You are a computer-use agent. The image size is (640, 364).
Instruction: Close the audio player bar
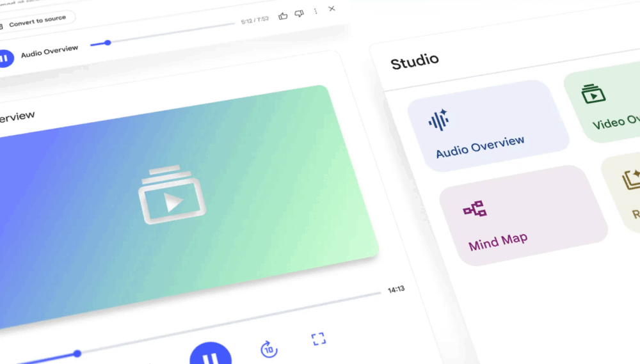coord(332,8)
